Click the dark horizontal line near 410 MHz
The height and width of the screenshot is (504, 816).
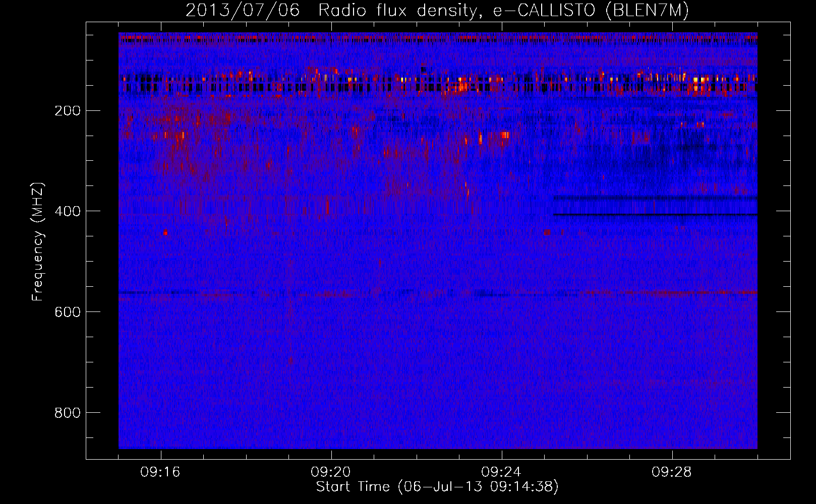pos(655,215)
